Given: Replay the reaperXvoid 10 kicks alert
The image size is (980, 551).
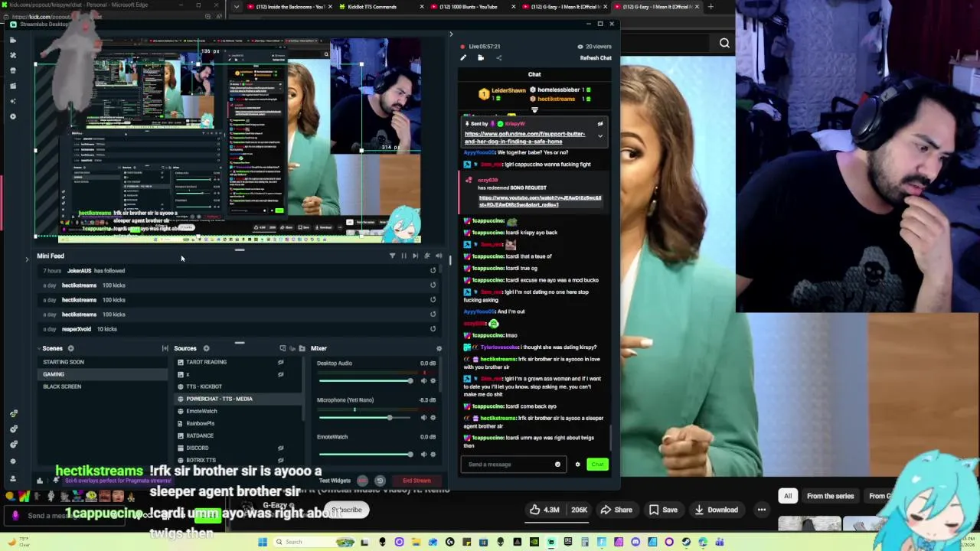Looking at the screenshot, I should pyautogui.click(x=433, y=329).
